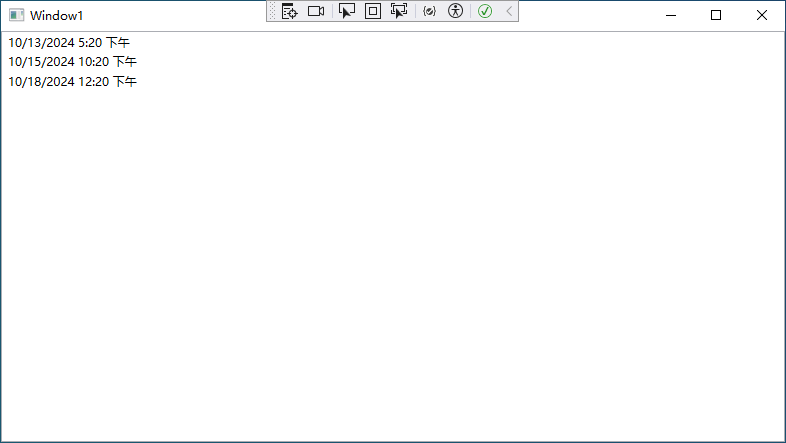Run the accessibility scan person icon

456,11
